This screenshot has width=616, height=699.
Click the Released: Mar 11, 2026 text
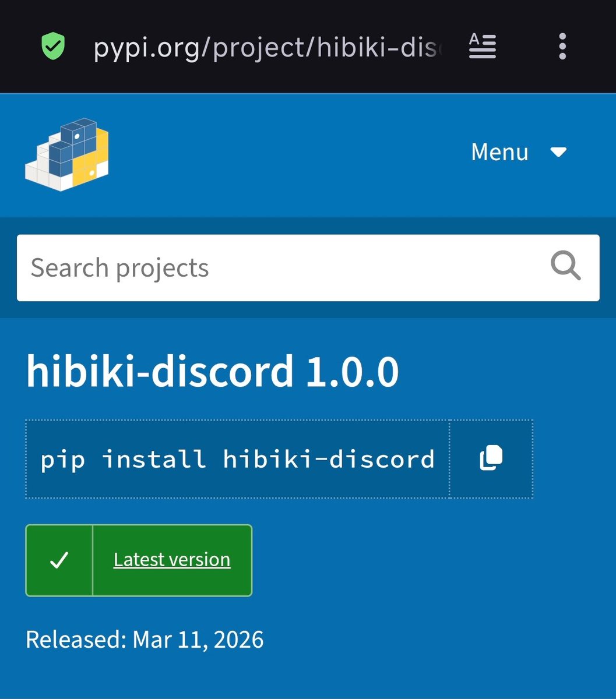145,640
